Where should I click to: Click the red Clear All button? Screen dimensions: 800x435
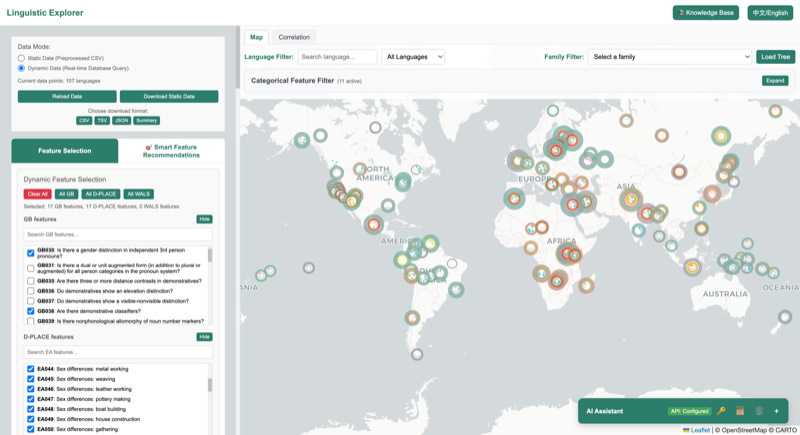click(x=37, y=193)
